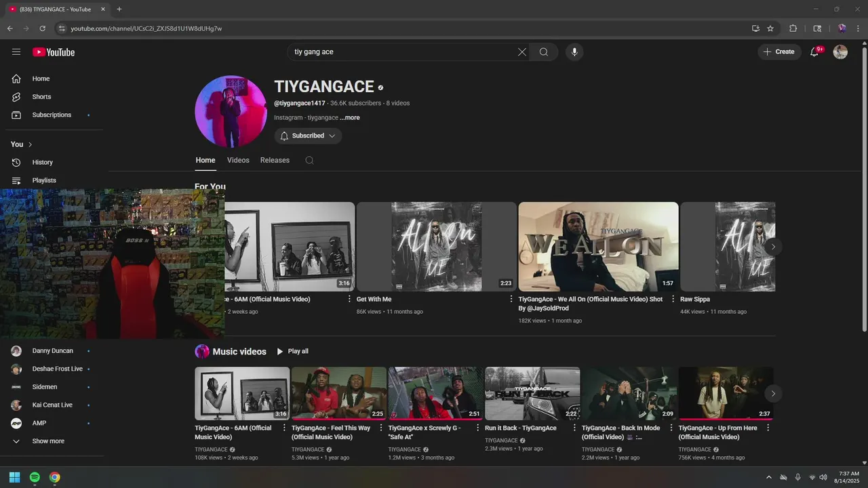Viewport: 868px width, 488px height.
Task: Open Up From Here video thumbnail
Action: click(x=726, y=394)
